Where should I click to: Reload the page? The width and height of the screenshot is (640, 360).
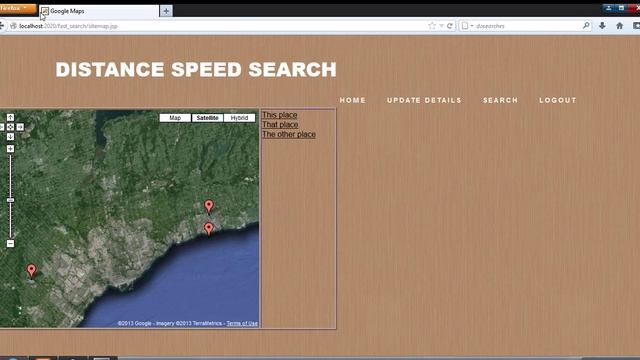coord(449,26)
